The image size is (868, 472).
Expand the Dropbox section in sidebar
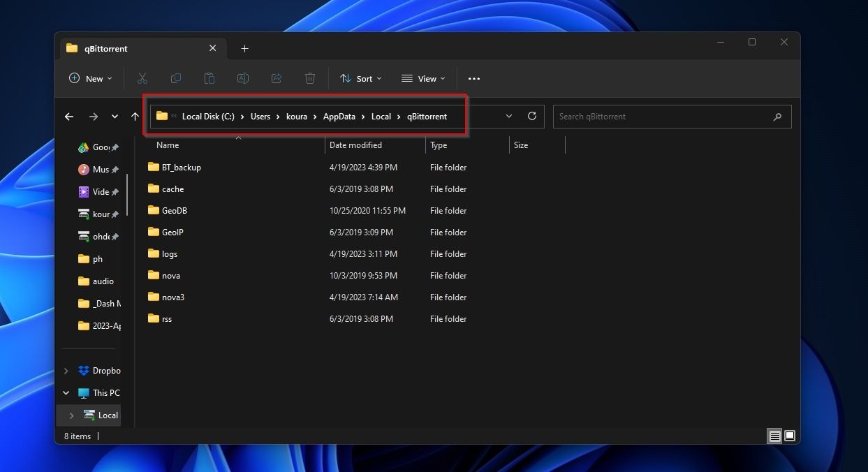point(66,370)
